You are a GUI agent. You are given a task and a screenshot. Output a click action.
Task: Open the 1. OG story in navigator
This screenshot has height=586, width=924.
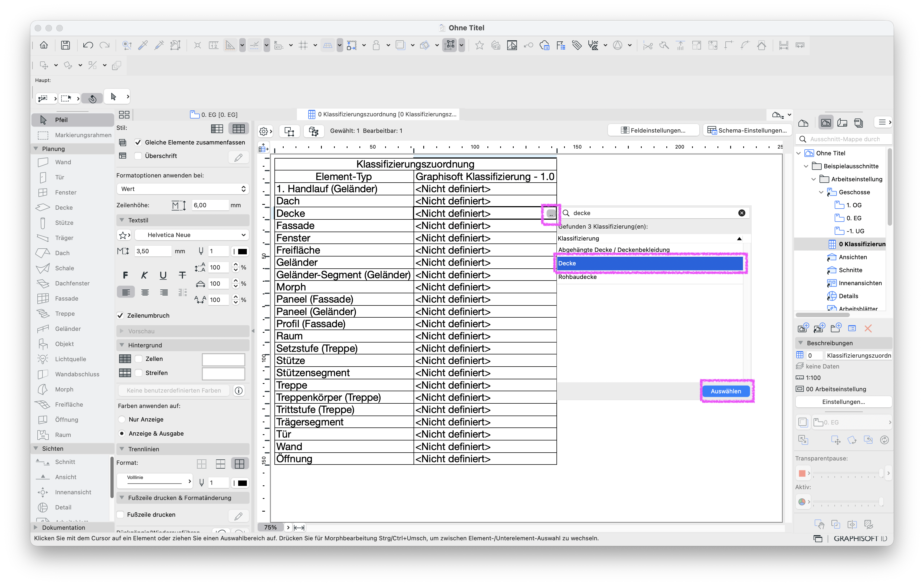point(854,206)
